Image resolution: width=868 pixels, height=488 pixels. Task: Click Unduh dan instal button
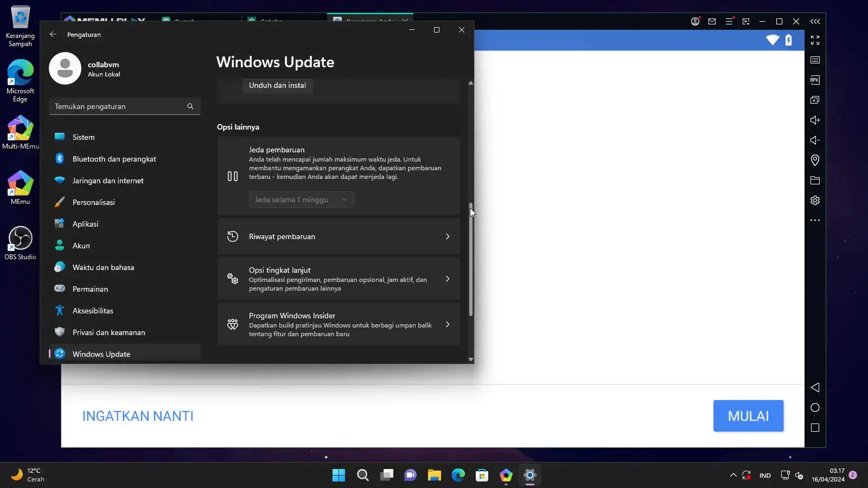277,85
